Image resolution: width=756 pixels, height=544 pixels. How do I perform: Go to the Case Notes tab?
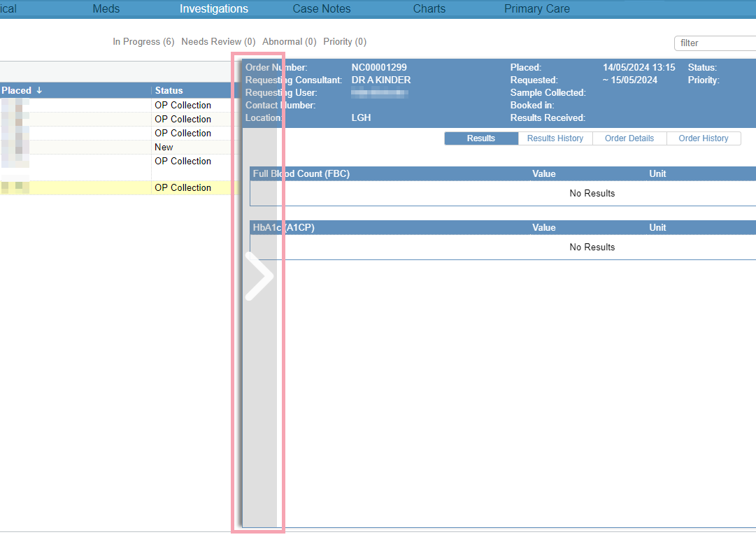(322, 9)
